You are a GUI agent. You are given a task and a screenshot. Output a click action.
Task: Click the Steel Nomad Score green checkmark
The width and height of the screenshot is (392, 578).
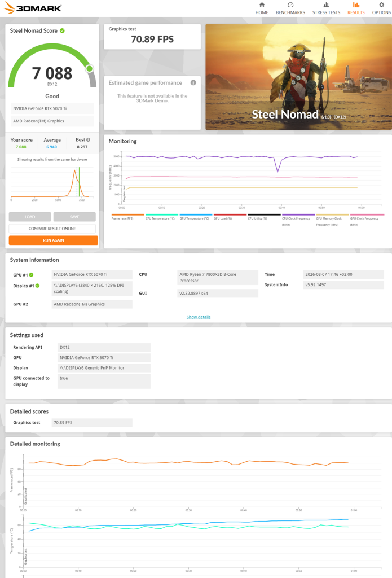(x=62, y=30)
